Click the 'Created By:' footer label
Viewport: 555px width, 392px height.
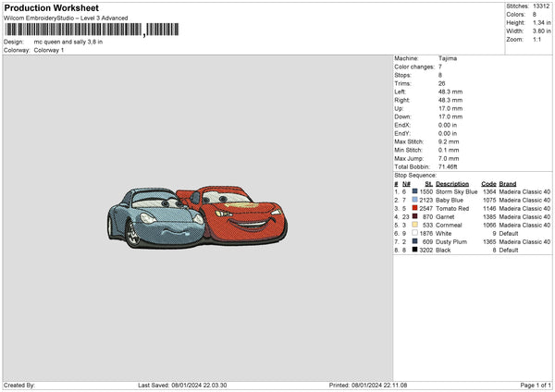point(19,386)
